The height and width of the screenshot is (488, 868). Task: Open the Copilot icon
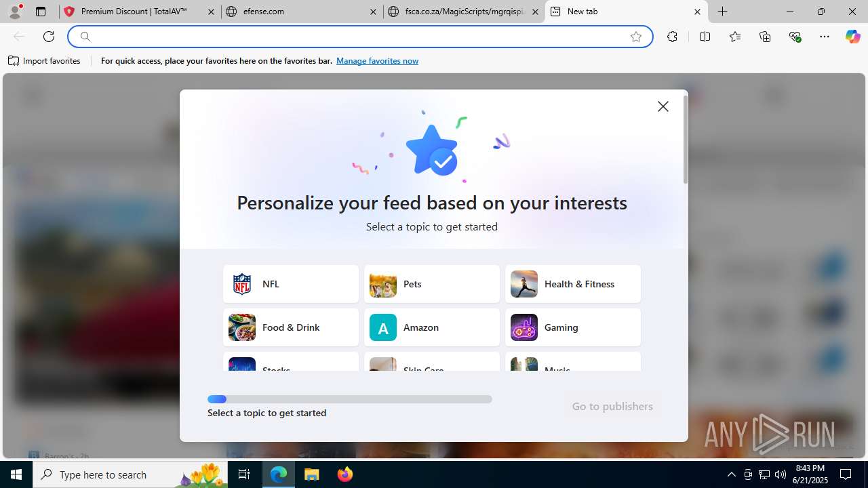pos(852,37)
